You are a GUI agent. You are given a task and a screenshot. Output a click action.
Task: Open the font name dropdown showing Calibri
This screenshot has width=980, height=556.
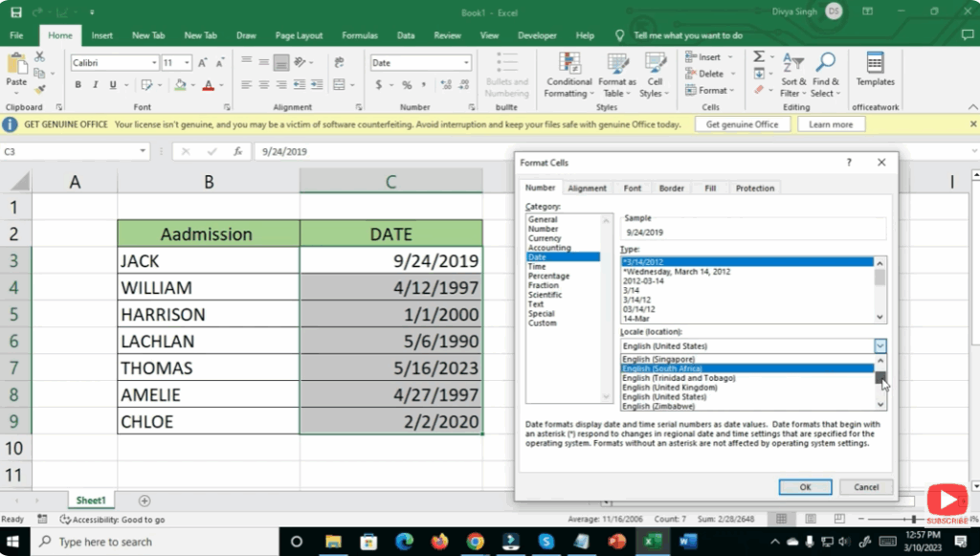153,63
